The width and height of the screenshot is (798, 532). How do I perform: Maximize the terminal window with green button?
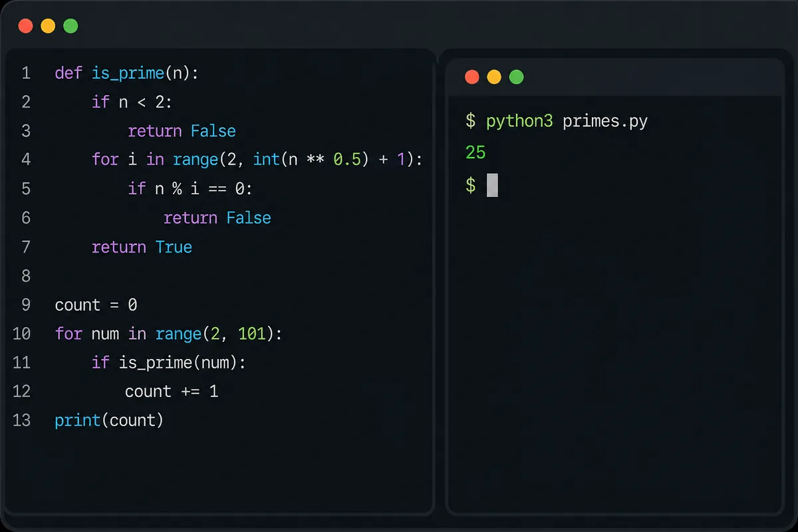[517, 77]
